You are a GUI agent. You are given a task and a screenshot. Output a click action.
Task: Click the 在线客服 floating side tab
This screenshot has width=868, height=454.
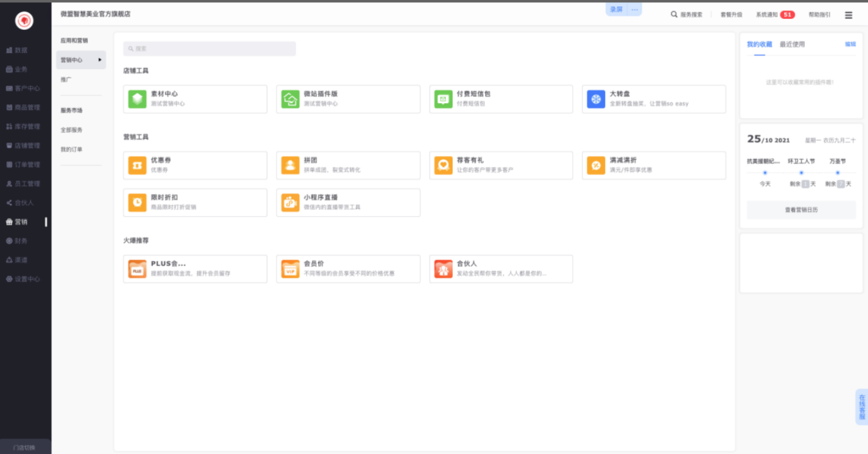coord(862,407)
